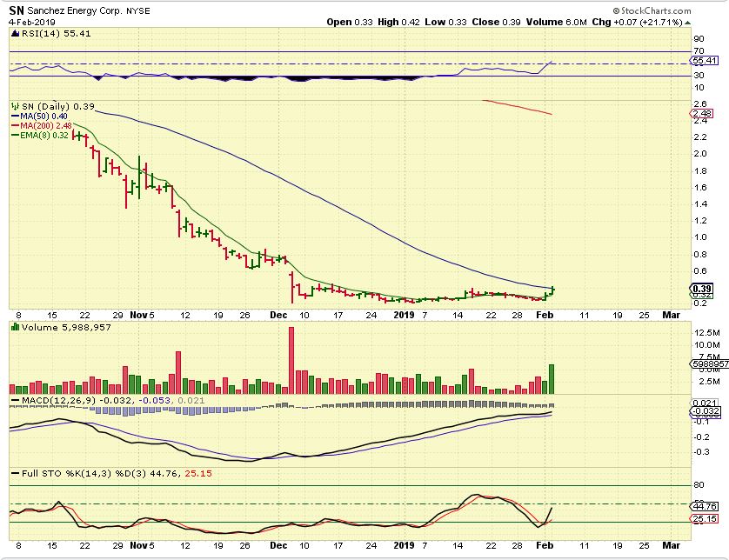The width and height of the screenshot is (729, 560).
Task: Click the 2.48 MA200 price tag
Action: (x=702, y=113)
